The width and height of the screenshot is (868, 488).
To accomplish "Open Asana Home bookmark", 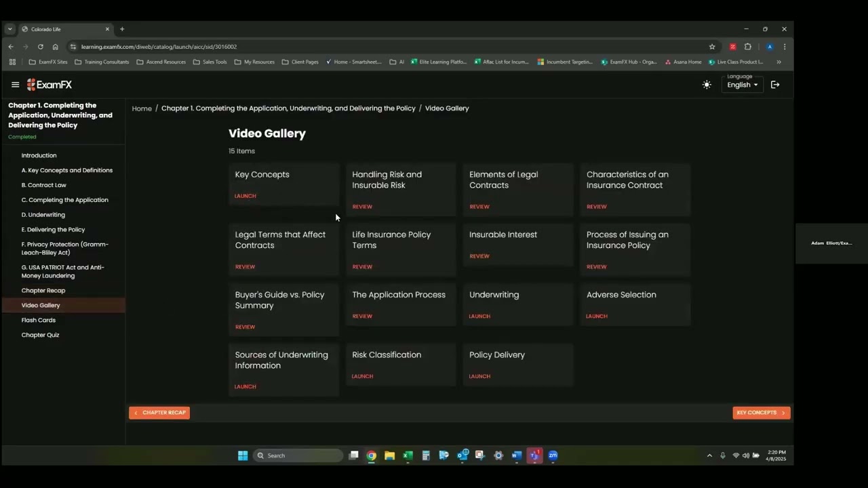I will 683,62.
